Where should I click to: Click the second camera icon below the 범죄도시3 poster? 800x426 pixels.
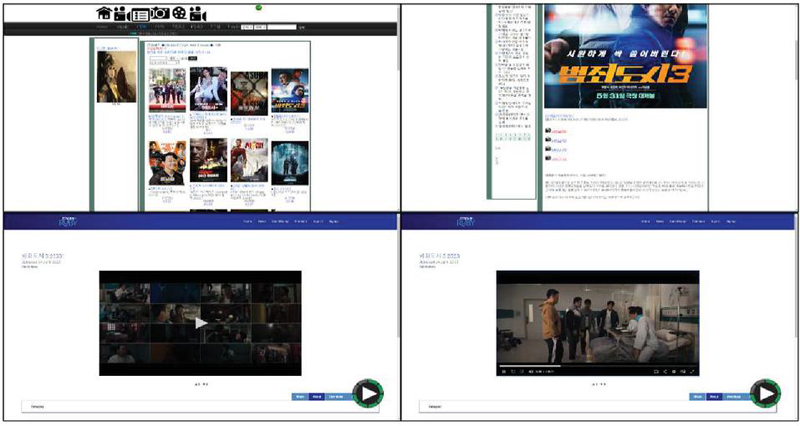click(547, 140)
